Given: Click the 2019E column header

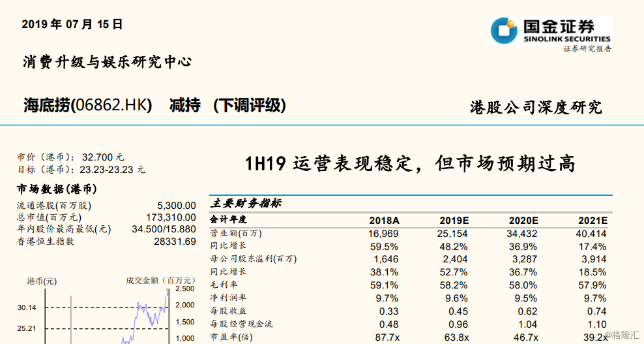Looking at the screenshot, I should [x=454, y=221].
